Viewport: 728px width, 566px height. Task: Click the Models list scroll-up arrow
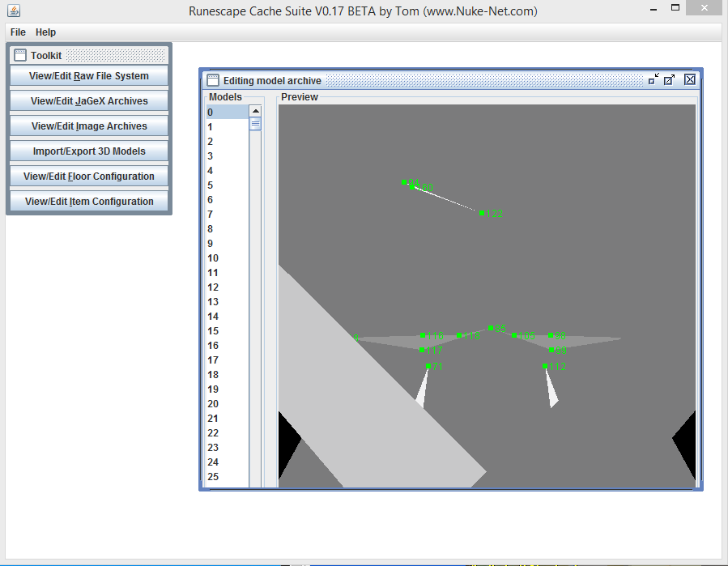point(255,111)
